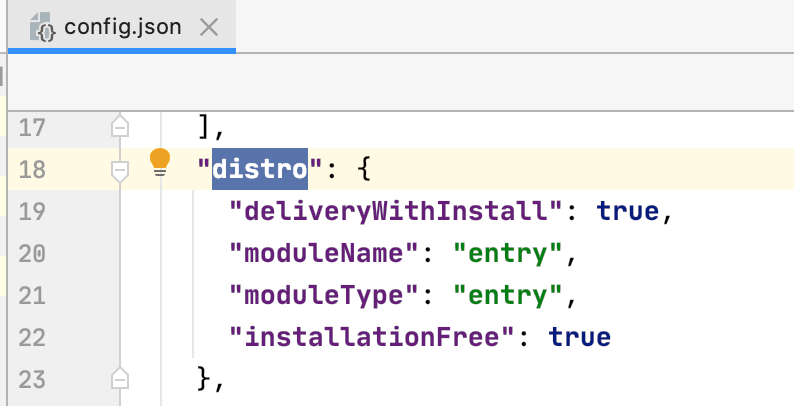Image resolution: width=794 pixels, height=406 pixels.
Task: Click the true value of deliveryWithInstall
Action: (x=628, y=211)
